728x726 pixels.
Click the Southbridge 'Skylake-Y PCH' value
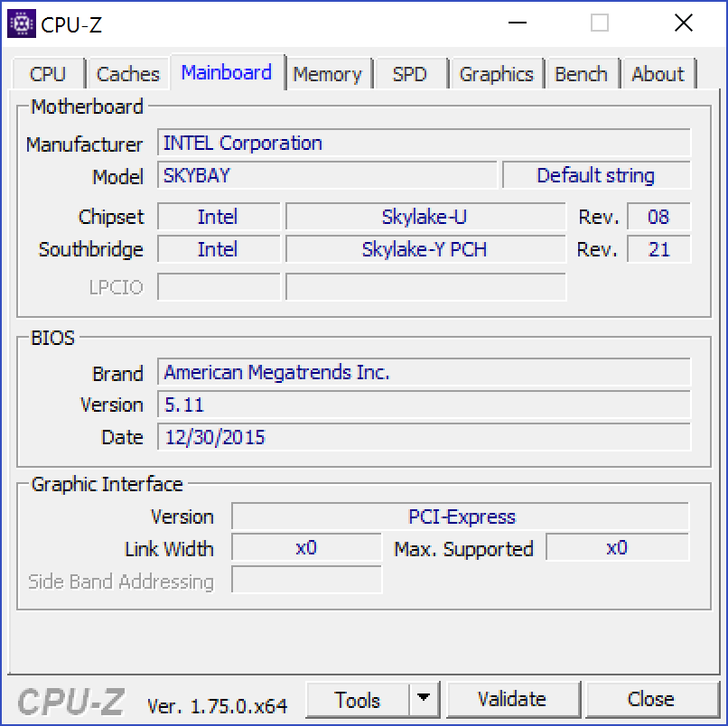point(425,249)
